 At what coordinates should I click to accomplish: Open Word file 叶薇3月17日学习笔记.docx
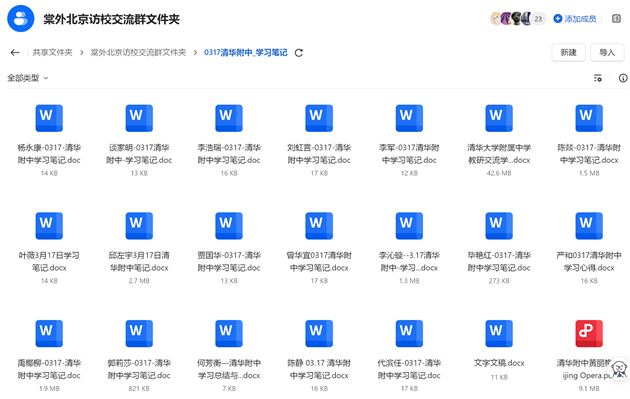click(49, 226)
